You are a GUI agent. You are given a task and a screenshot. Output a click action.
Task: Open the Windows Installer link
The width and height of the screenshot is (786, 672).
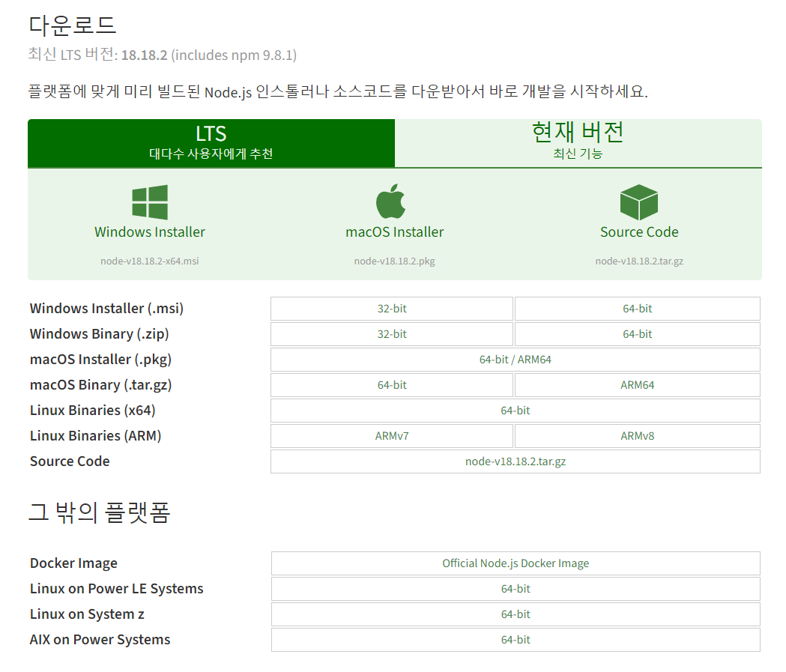pos(149,232)
